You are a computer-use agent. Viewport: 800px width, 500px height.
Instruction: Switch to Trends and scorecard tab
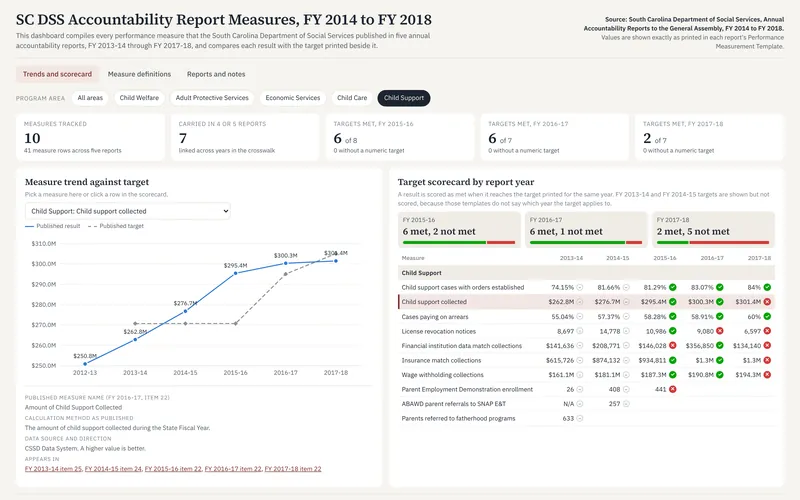[57, 74]
